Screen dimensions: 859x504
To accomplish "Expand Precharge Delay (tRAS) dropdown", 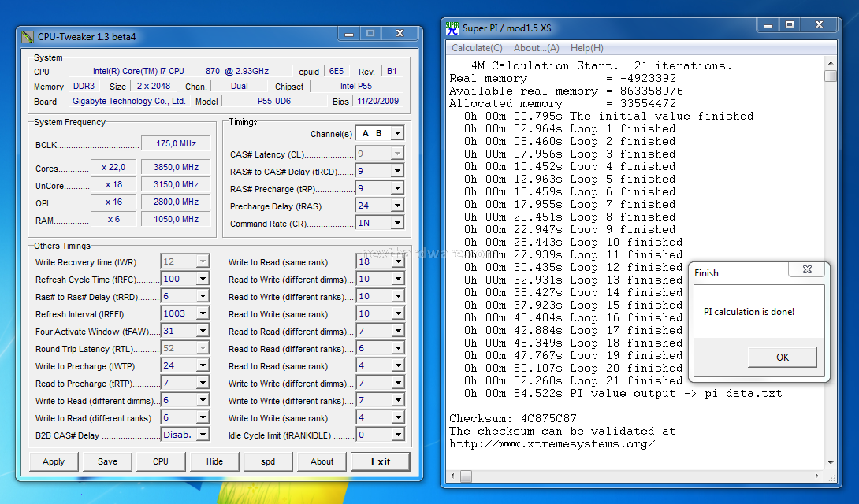I will coord(398,206).
